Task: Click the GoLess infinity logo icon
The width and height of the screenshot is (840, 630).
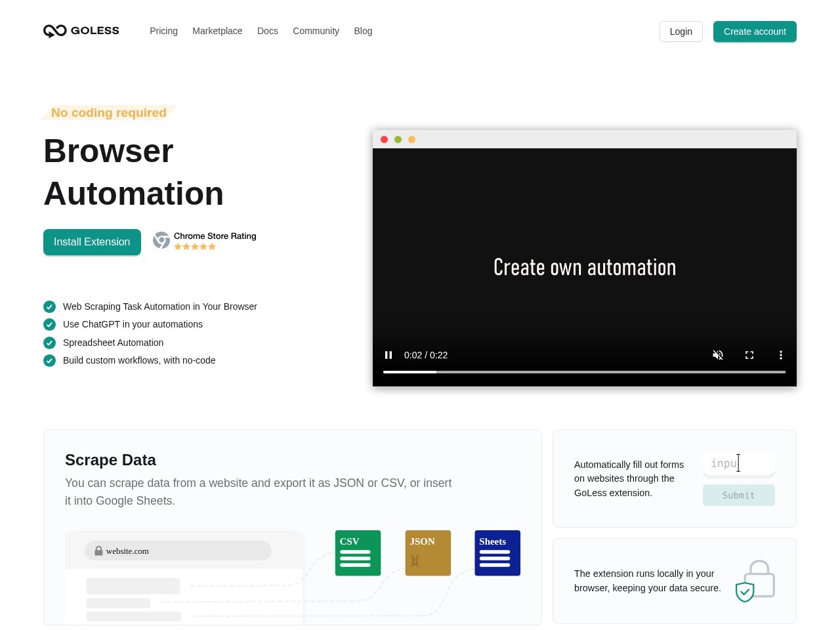Action: coord(55,31)
